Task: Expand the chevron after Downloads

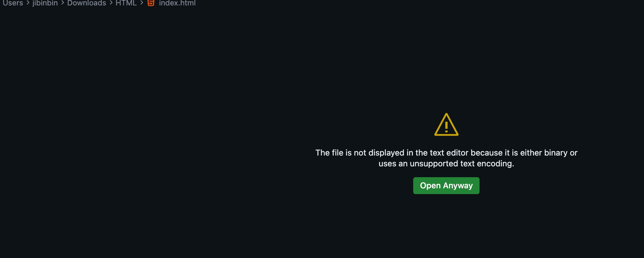Action: 111,3
